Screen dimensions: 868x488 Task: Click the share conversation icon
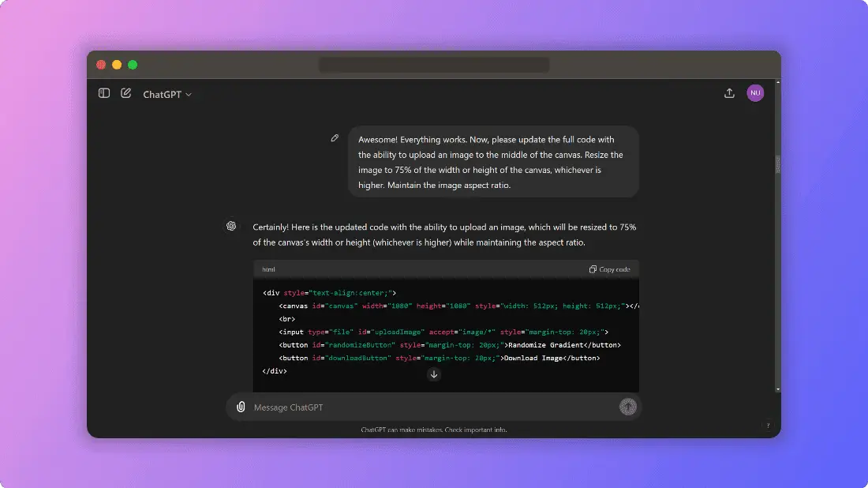729,93
